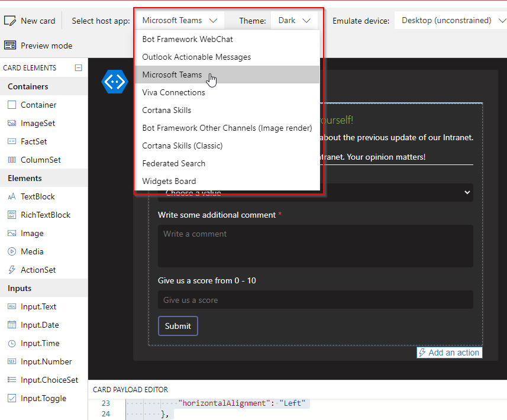Screen dimensions: 507x420
Task: Choose Cortana Skills host app
Action: [x=227, y=110]
